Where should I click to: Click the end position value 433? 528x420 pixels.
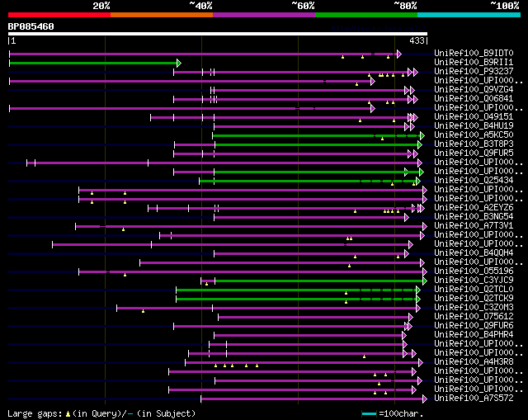(x=417, y=40)
